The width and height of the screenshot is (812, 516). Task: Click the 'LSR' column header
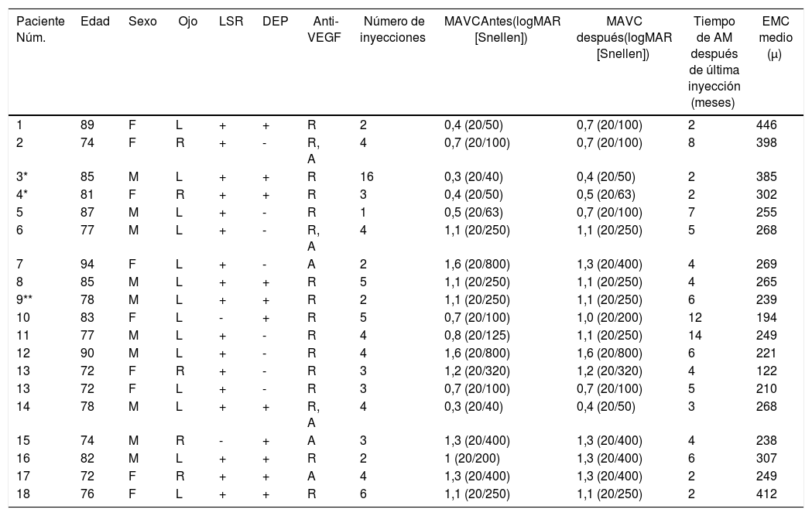tap(231, 22)
